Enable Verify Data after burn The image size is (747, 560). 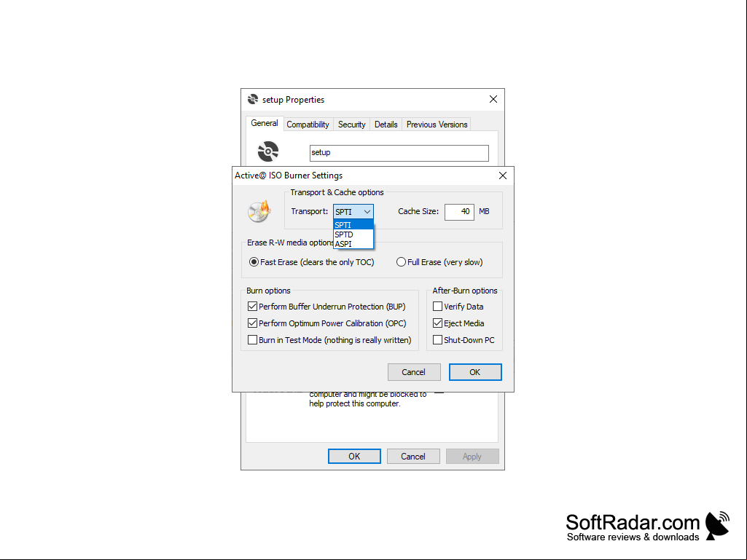point(458,307)
